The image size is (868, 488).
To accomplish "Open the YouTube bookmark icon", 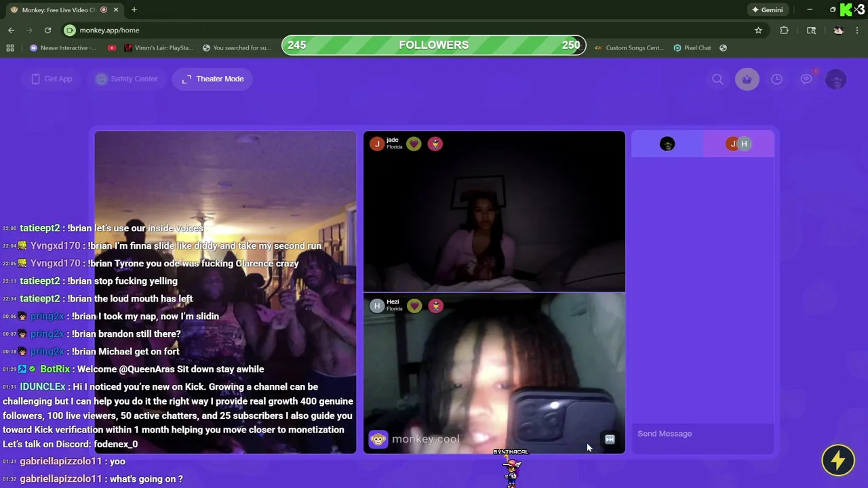I will point(112,47).
